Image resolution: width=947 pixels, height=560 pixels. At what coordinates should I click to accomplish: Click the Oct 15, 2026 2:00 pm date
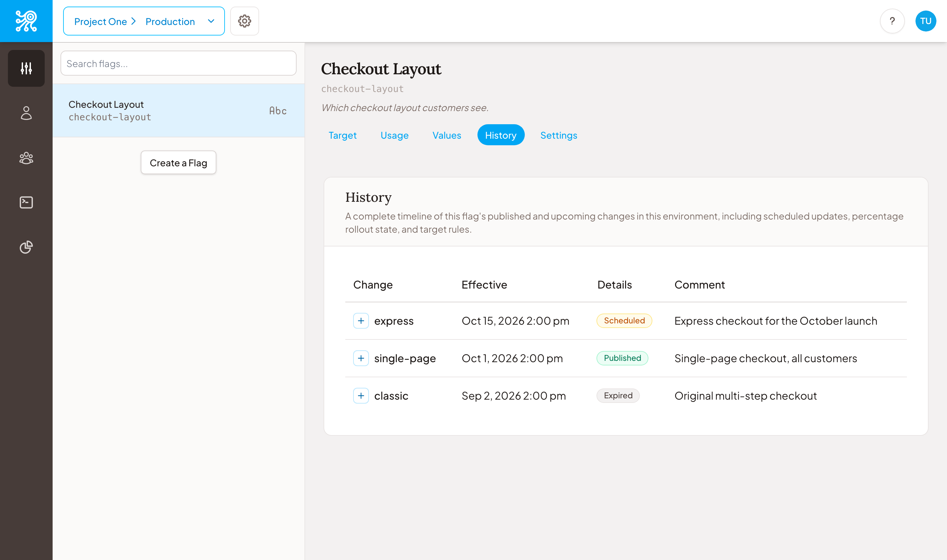tap(515, 321)
